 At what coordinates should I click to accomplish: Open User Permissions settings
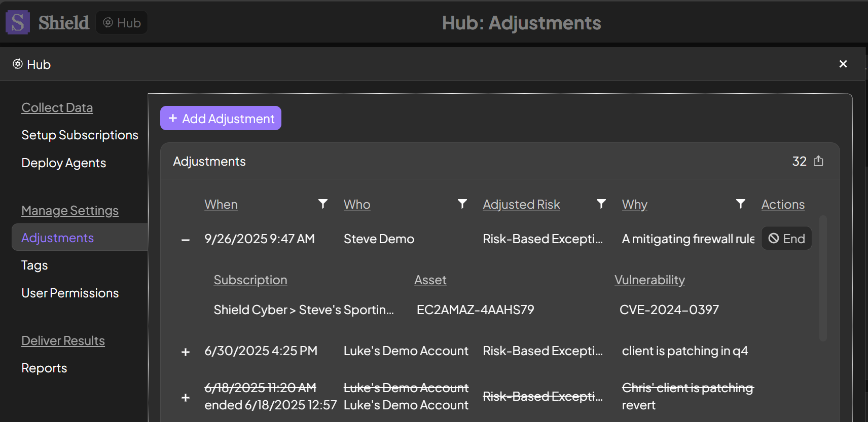click(x=70, y=293)
